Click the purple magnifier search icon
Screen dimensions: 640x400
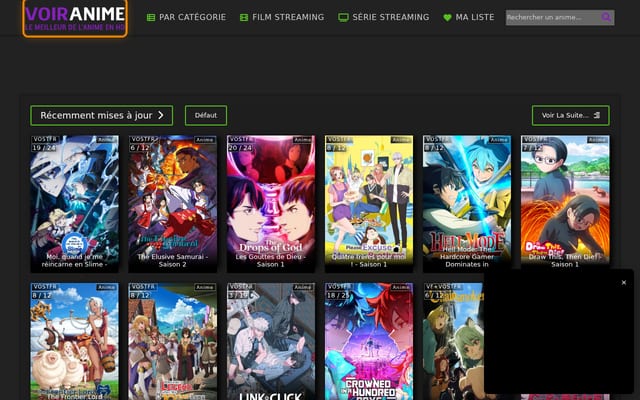(606, 17)
